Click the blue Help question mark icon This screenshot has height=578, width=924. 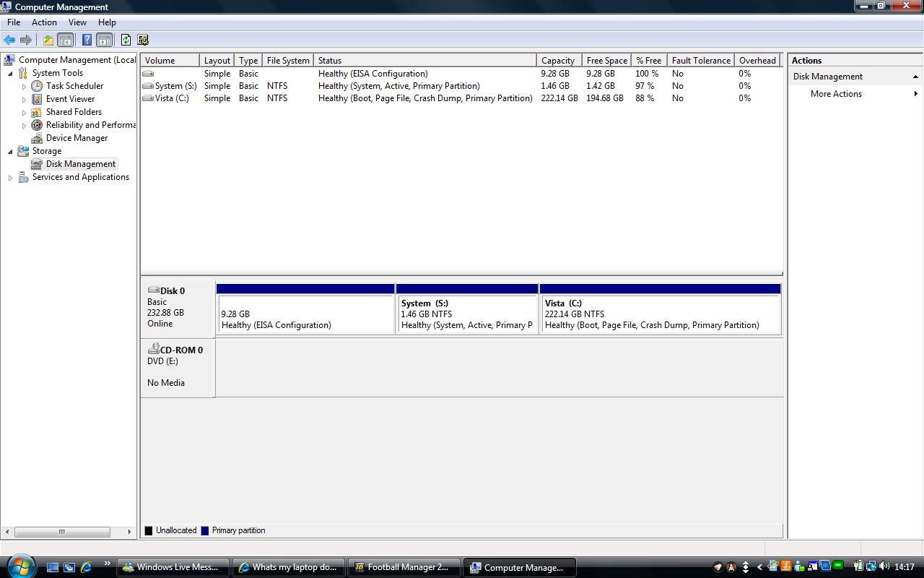pos(87,40)
